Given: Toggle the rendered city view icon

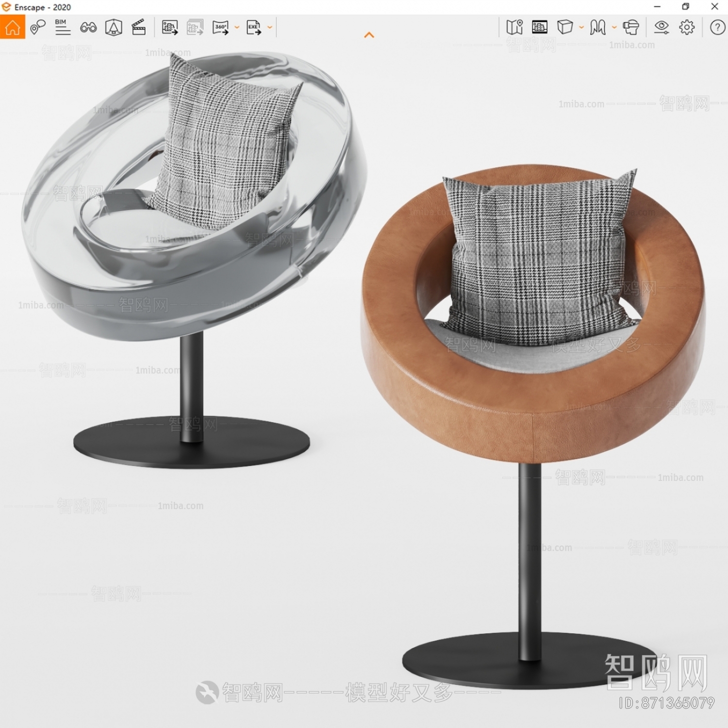Looking at the screenshot, I should pyautogui.click(x=540, y=27).
